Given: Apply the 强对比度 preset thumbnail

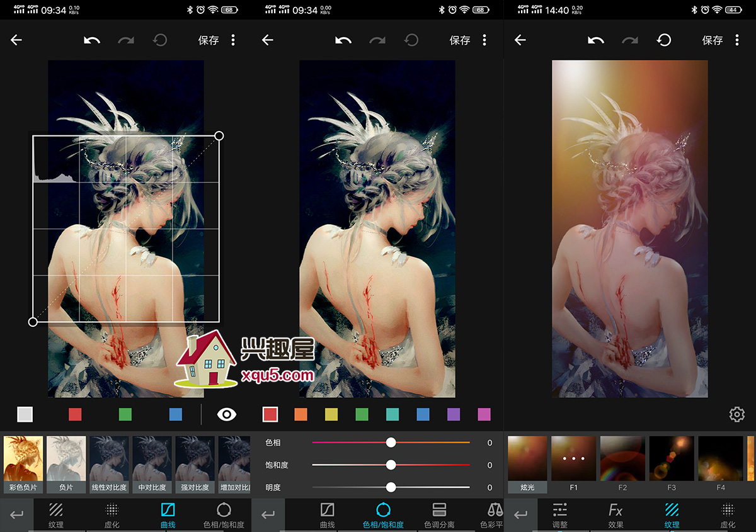Looking at the screenshot, I should pyautogui.click(x=195, y=464).
